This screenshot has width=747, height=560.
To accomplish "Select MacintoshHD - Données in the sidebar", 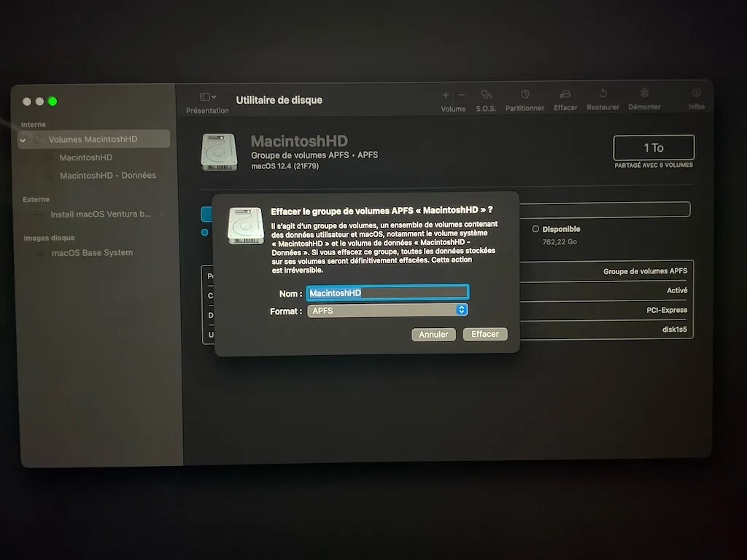I will pyautogui.click(x=108, y=175).
